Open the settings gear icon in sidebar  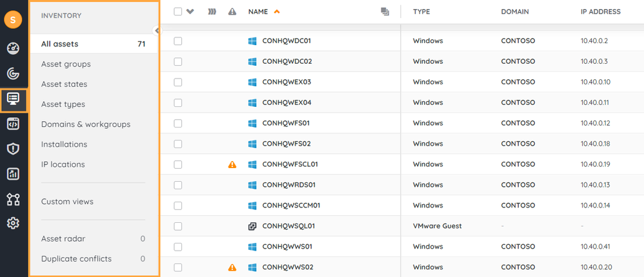point(14,224)
